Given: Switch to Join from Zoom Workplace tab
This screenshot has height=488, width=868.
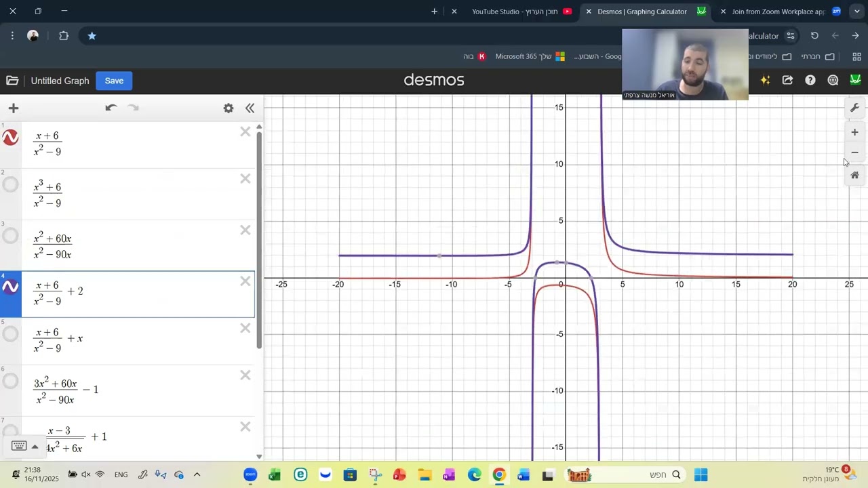Looking at the screenshot, I should (x=780, y=12).
